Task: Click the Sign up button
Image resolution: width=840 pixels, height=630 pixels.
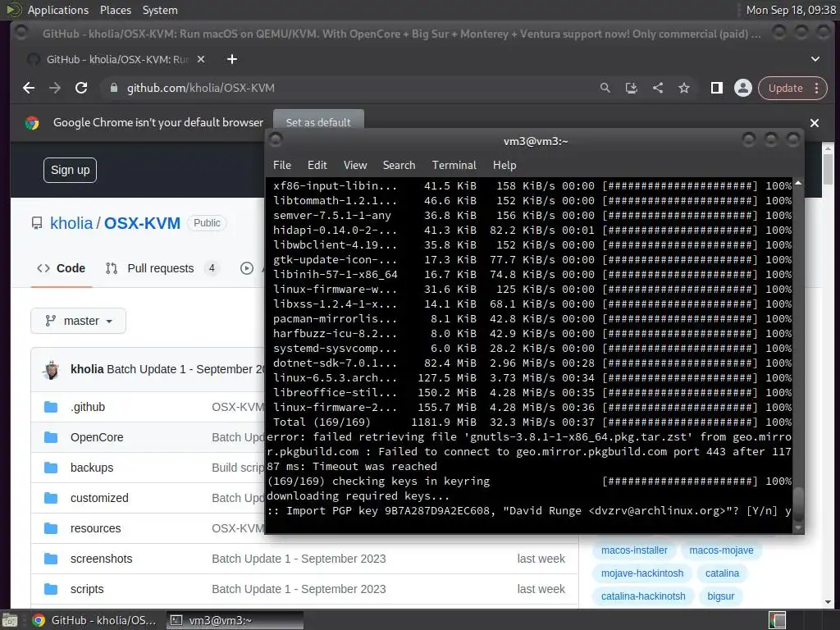Action: [x=71, y=171]
